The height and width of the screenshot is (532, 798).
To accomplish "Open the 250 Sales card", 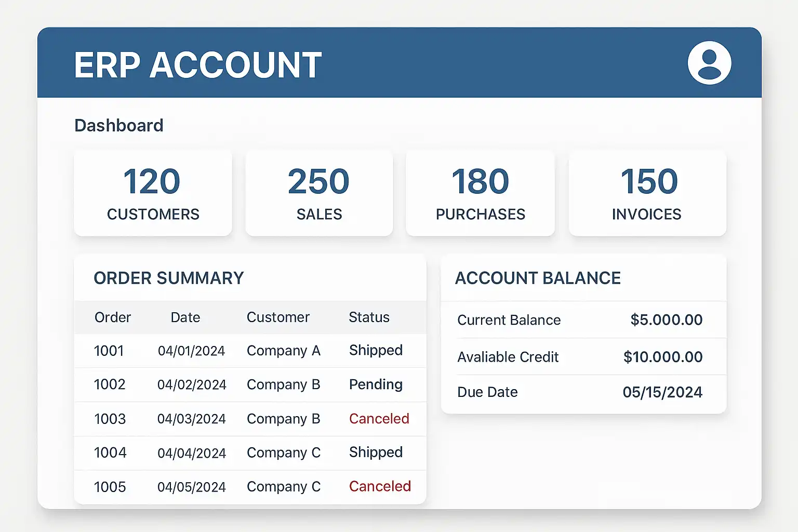I will (319, 193).
